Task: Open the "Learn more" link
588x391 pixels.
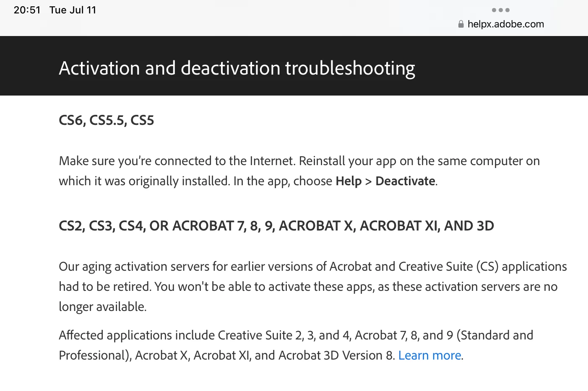Action: click(x=429, y=355)
